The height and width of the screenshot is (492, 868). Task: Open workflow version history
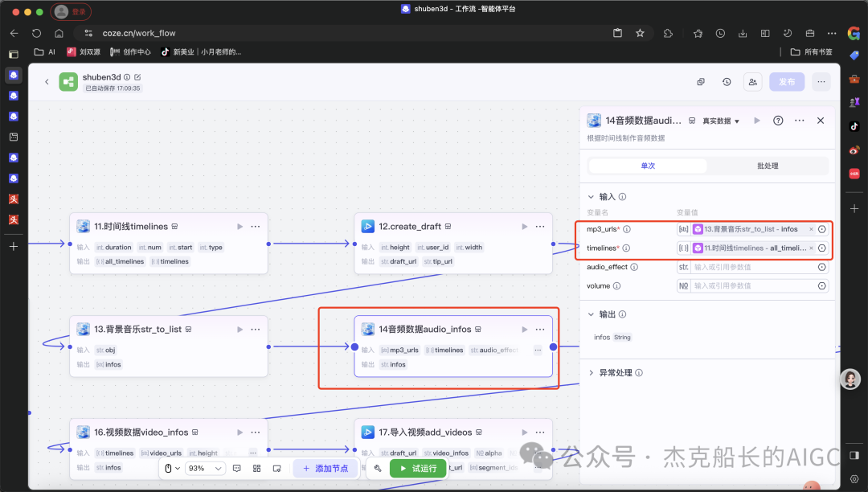pyautogui.click(x=727, y=82)
